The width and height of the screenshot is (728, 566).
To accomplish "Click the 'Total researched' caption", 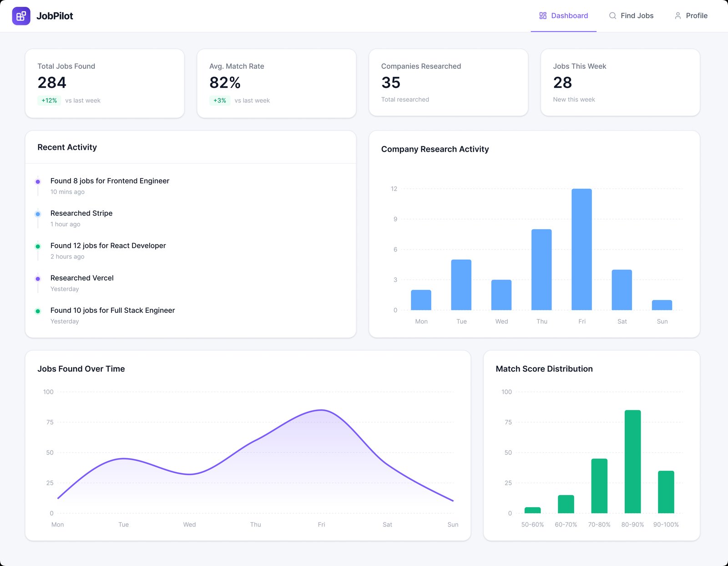I will click(x=405, y=99).
